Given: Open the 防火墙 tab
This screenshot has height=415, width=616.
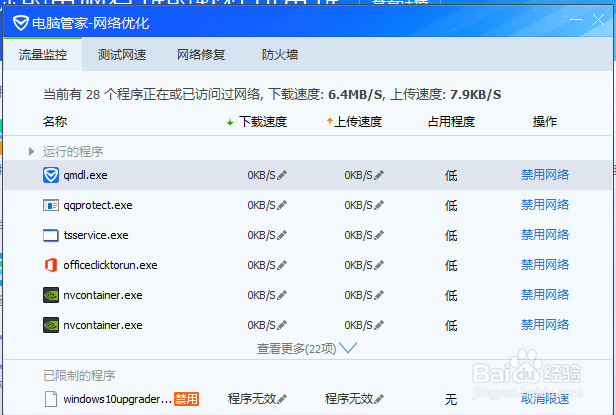Looking at the screenshot, I should [280, 55].
